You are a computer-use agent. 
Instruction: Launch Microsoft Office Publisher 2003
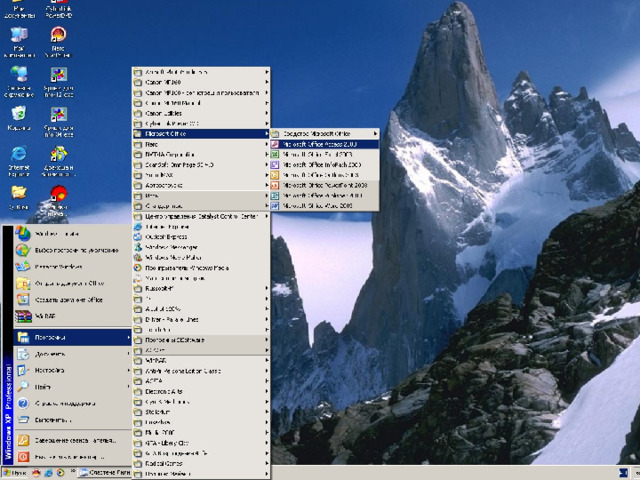coord(324,195)
